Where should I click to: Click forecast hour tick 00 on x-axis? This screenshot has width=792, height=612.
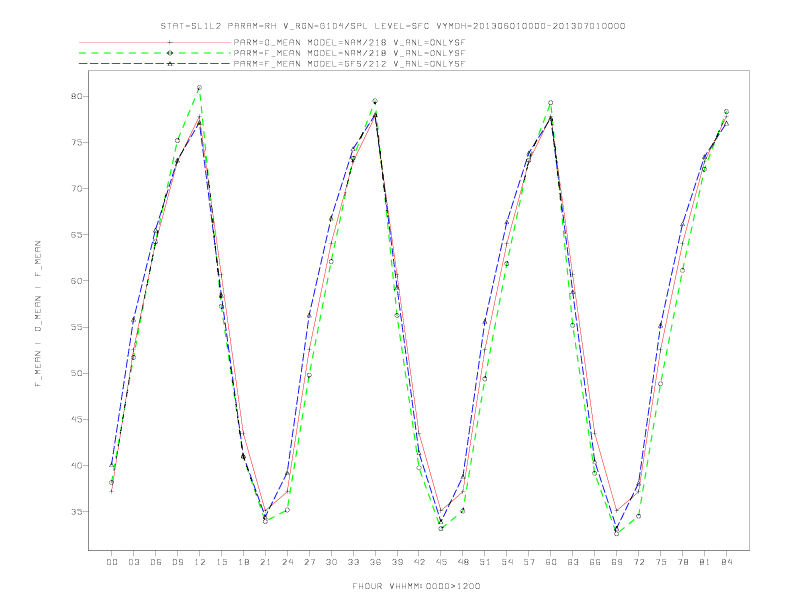112,562
